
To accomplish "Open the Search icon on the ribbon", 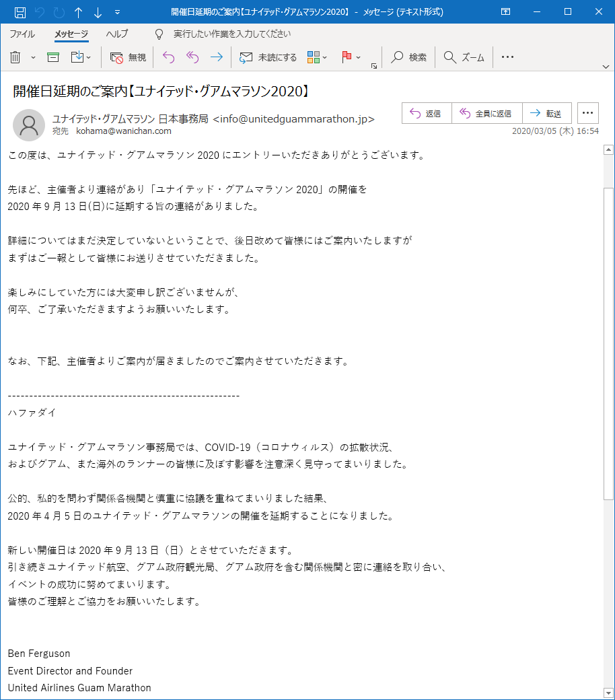I will [408, 57].
